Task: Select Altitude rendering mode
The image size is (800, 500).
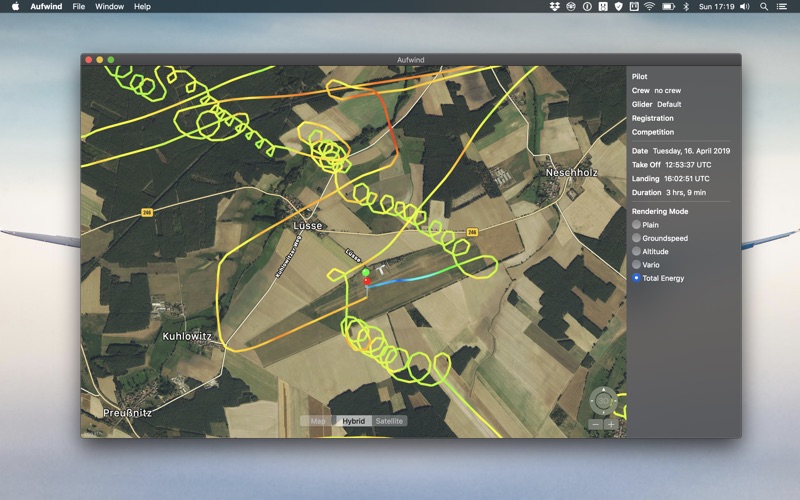Action: pyautogui.click(x=636, y=251)
